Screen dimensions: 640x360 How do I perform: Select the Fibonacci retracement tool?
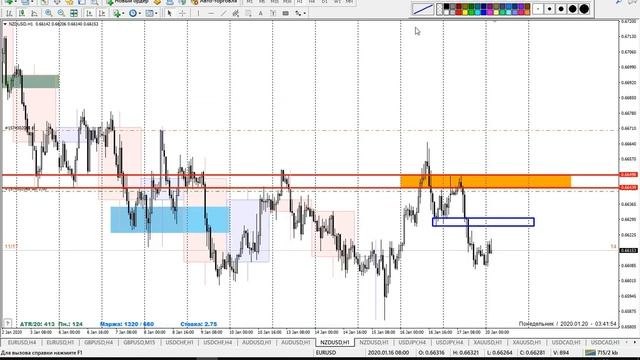click(248, 13)
